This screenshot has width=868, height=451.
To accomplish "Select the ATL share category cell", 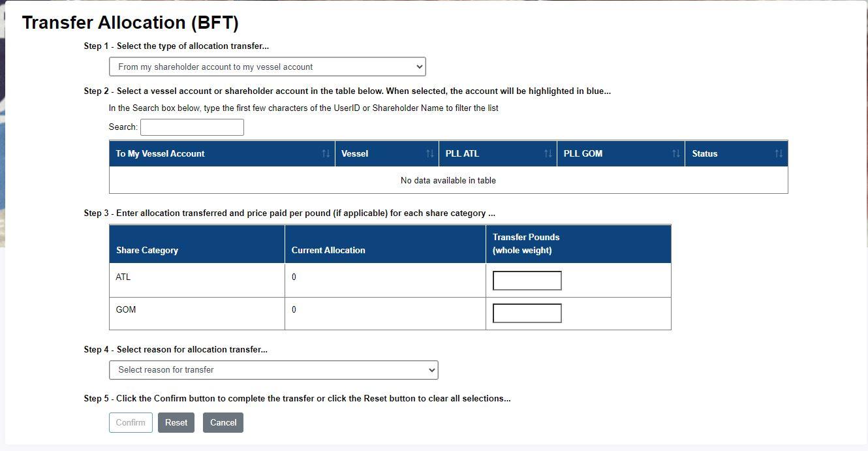I will pyautogui.click(x=123, y=277).
